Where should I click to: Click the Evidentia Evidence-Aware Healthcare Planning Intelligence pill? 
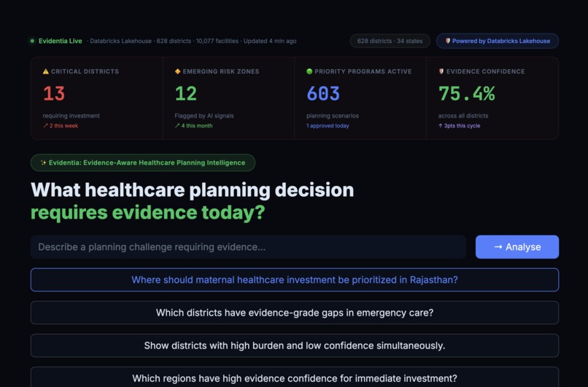click(143, 163)
